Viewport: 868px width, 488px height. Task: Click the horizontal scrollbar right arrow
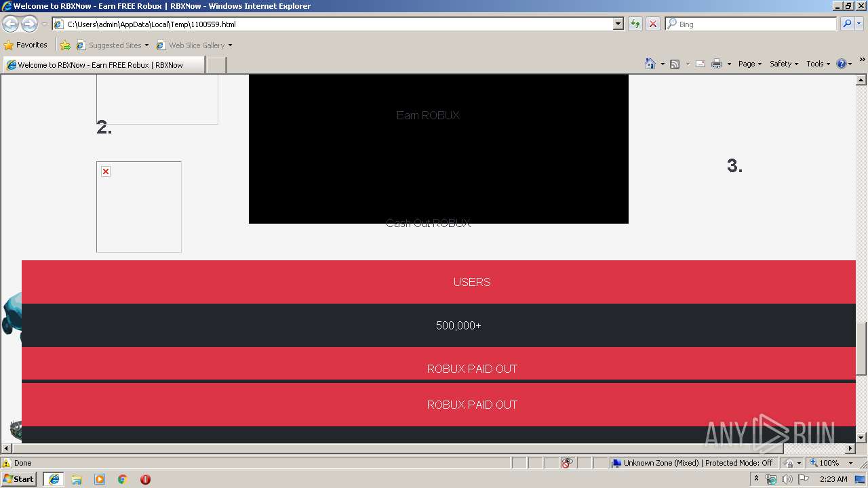[850, 449]
